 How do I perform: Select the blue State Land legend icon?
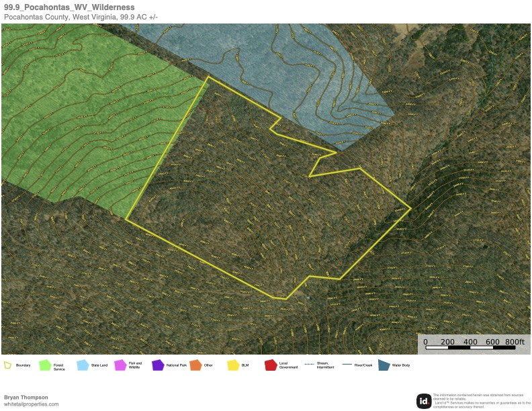(83, 365)
